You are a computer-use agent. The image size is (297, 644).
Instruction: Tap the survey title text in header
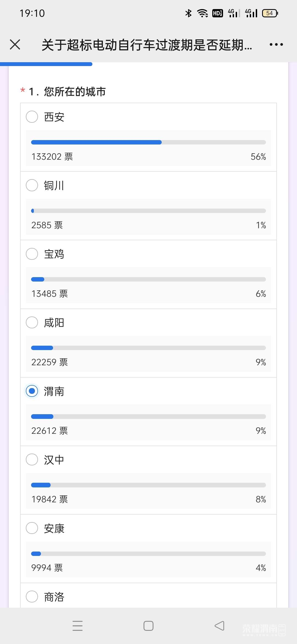147,45
